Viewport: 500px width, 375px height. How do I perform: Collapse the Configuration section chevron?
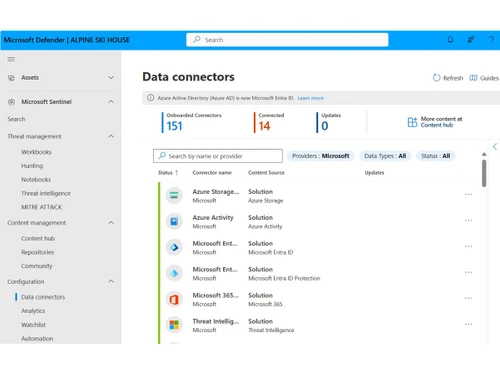[x=111, y=281]
